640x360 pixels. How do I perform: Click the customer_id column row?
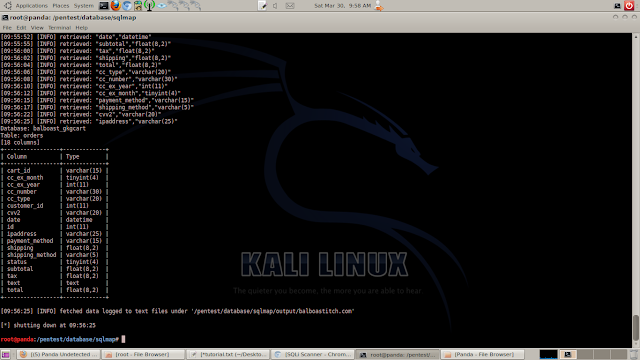tap(54, 206)
